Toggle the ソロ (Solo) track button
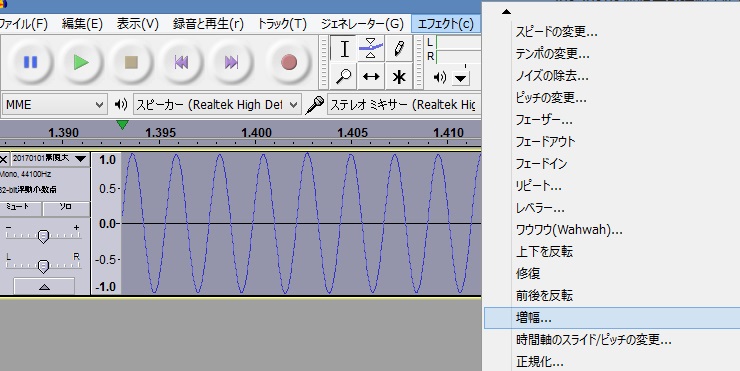This screenshot has height=371, width=740. (x=66, y=208)
